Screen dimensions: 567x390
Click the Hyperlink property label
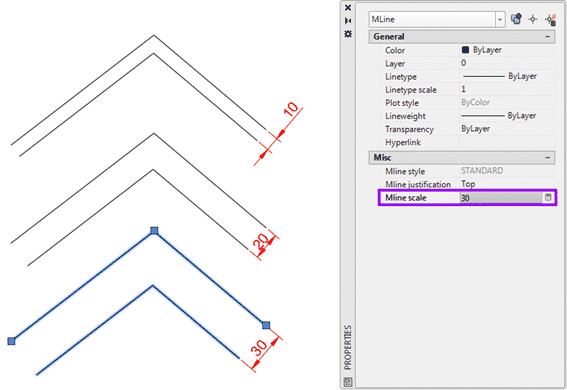click(403, 142)
